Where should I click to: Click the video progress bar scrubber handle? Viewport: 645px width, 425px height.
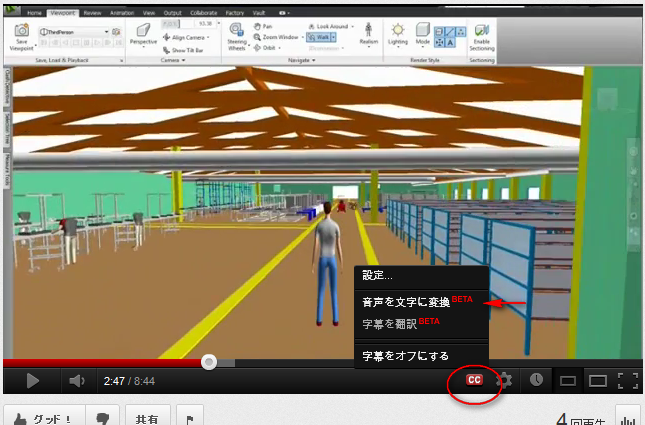[x=209, y=362]
